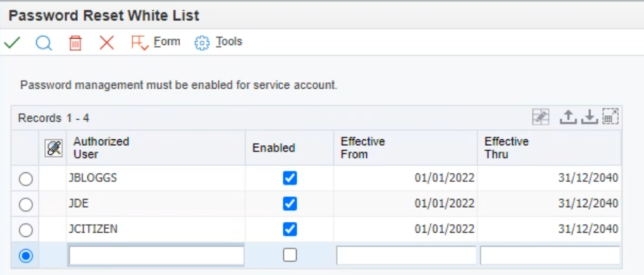Select the JBLOGGS row radio button

point(26,179)
